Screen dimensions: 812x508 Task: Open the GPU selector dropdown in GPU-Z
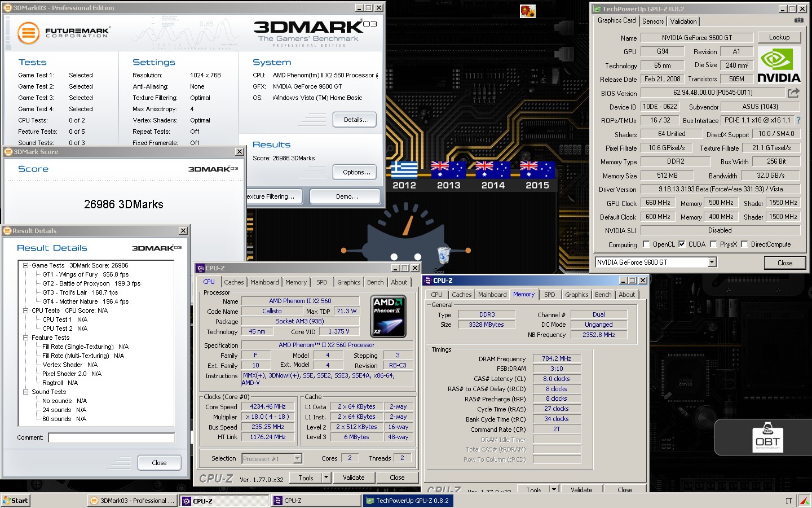click(x=712, y=262)
